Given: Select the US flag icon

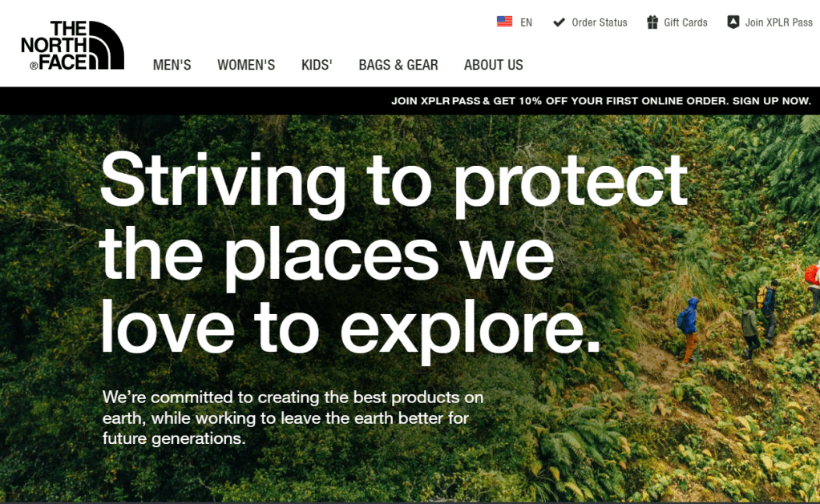Looking at the screenshot, I should [x=504, y=22].
